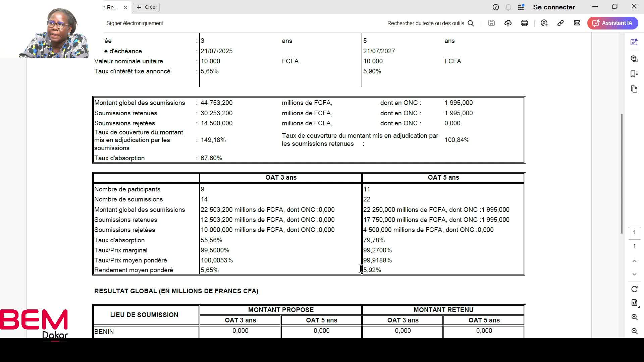Image resolution: width=644 pixels, height=362 pixels.
Task: Open the notifications bell icon
Action: click(508, 7)
